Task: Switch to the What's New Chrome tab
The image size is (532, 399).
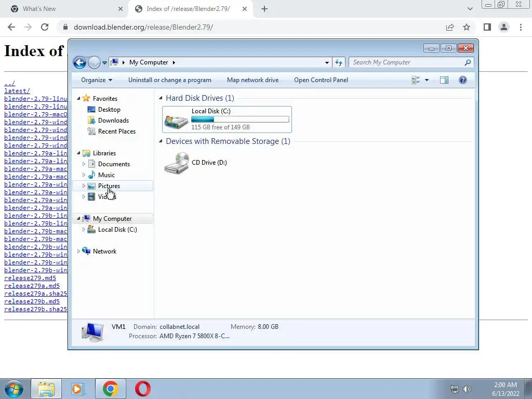Action: coord(64,9)
